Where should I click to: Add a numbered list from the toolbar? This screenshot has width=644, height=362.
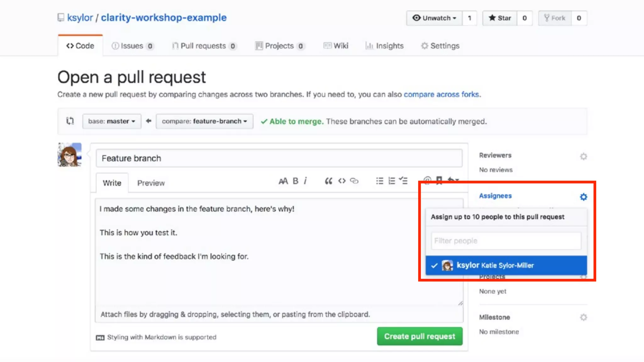click(x=391, y=181)
